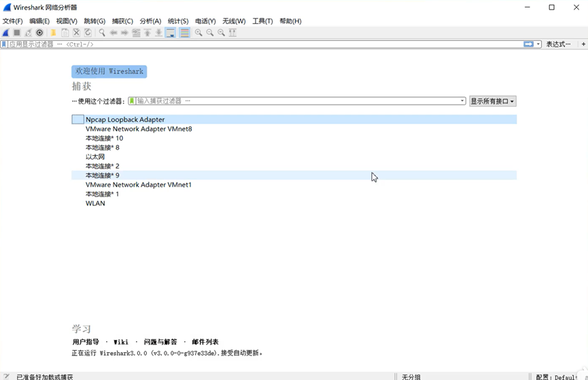Open a capture file via the folder icon
588x380 pixels.
click(x=53, y=33)
